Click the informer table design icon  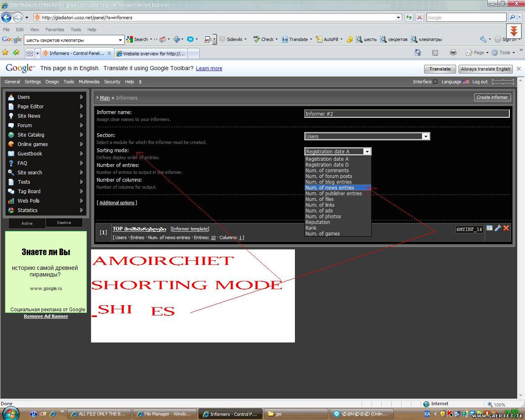489,228
